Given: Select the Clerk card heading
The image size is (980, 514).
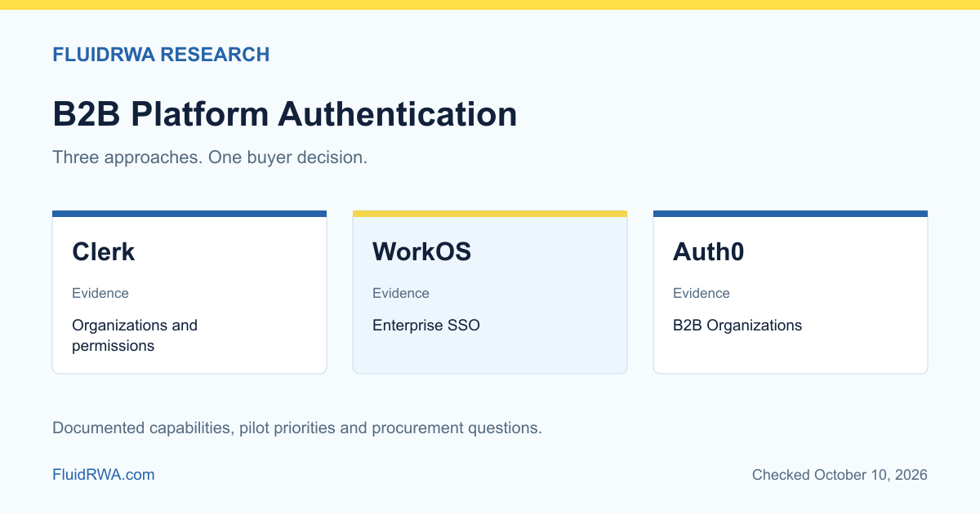Looking at the screenshot, I should [x=104, y=252].
